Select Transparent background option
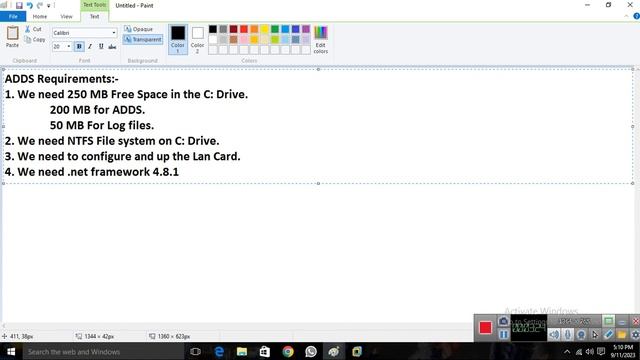640x360 pixels. point(143,40)
